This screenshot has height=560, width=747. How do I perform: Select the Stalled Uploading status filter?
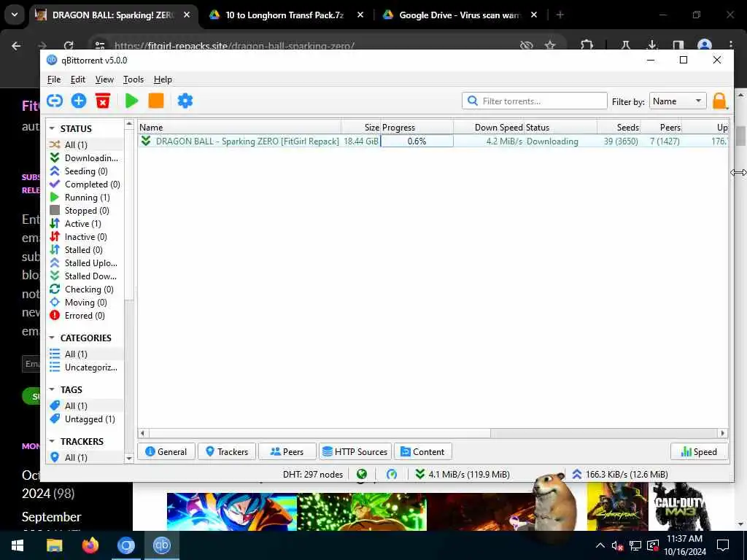click(x=85, y=262)
